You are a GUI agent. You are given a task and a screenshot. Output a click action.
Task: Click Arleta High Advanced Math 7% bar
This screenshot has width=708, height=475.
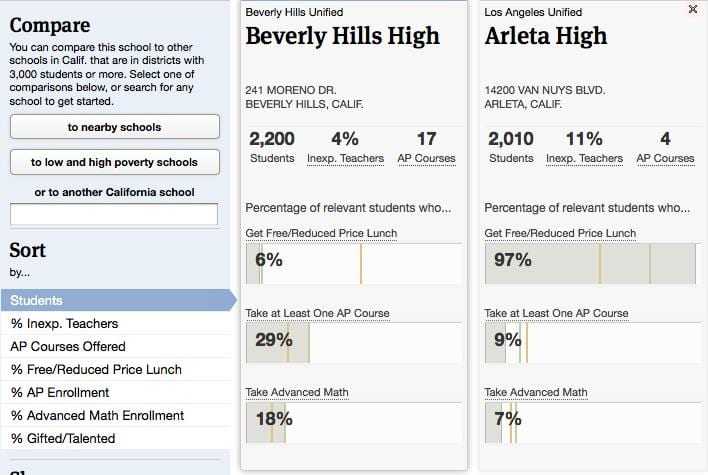coord(590,422)
